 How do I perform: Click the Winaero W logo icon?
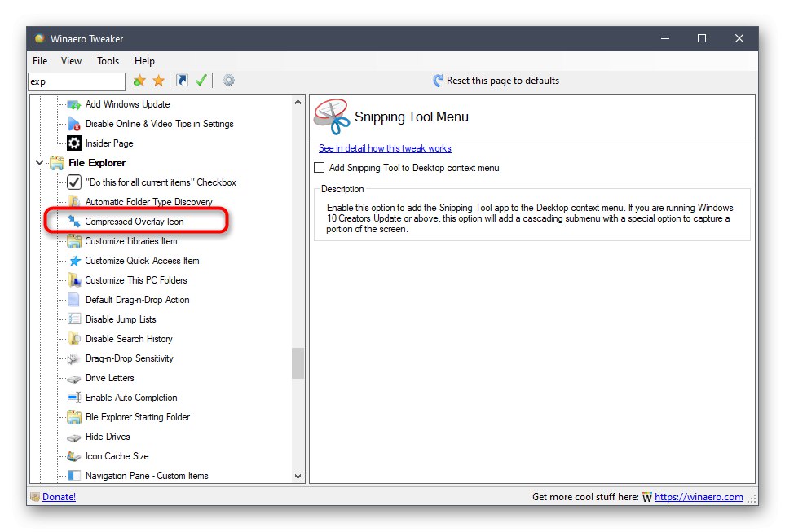click(647, 498)
